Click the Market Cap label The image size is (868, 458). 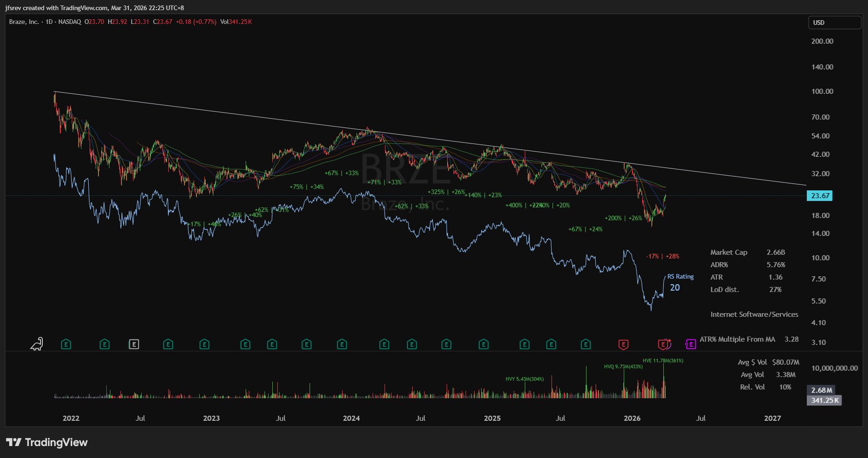(x=729, y=252)
